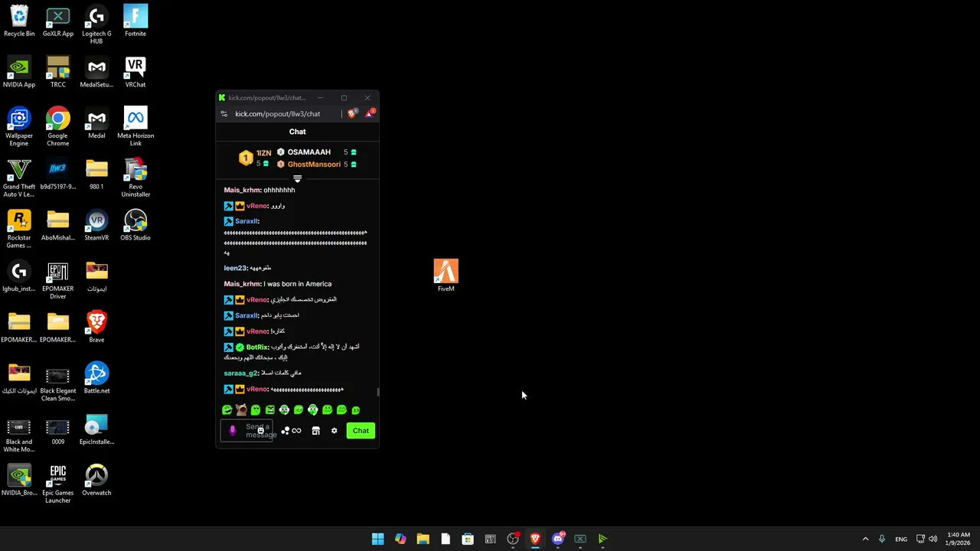Click the kick.com/popout/llw3/chat address bar
Viewport: 980px width, 551px height.
tap(277, 114)
